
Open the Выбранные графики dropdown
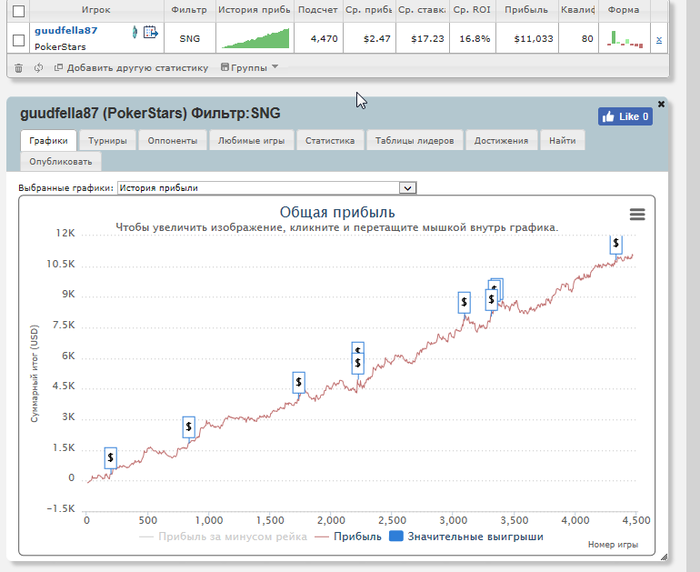(x=267, y=188)
